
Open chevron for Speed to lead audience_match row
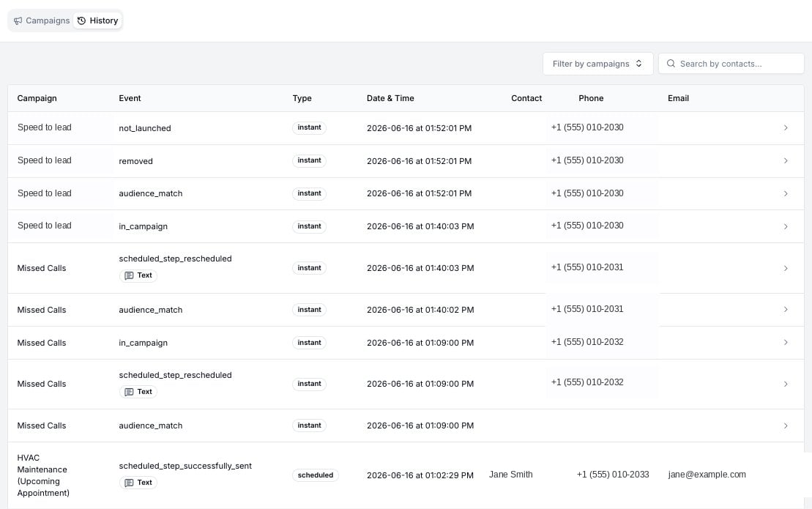786,193
